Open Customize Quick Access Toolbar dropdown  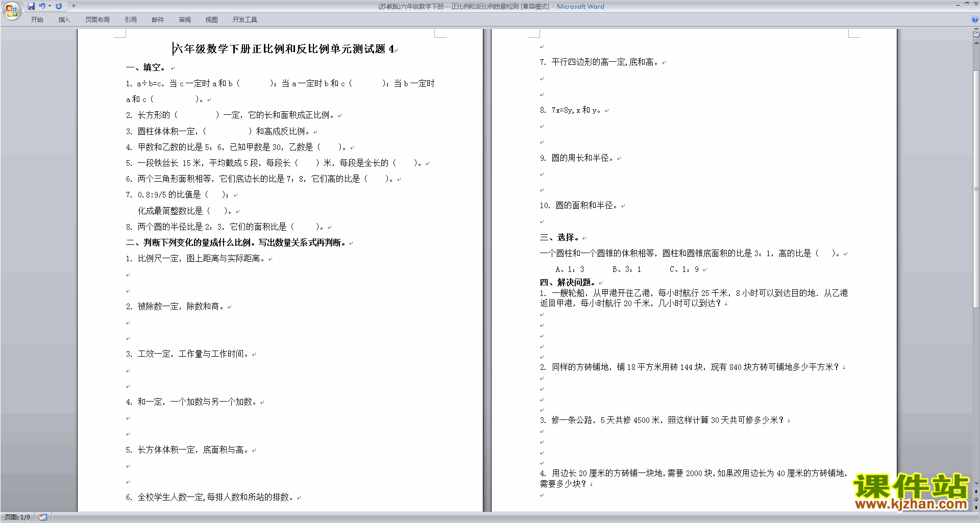(73, 6)
